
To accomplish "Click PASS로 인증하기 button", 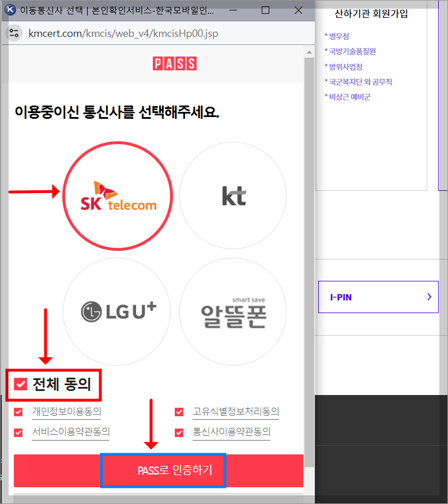I will point(159,471).
